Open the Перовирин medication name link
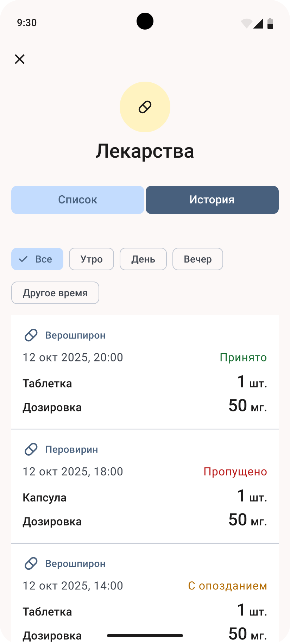The height and width of the screenshot is (644, 290). pos(72,449)
